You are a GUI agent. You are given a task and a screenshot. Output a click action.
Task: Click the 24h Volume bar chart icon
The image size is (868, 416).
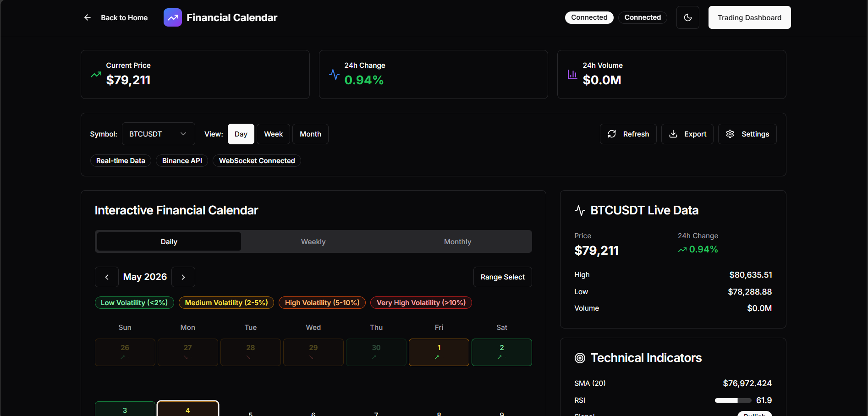(x=572, y=74)
